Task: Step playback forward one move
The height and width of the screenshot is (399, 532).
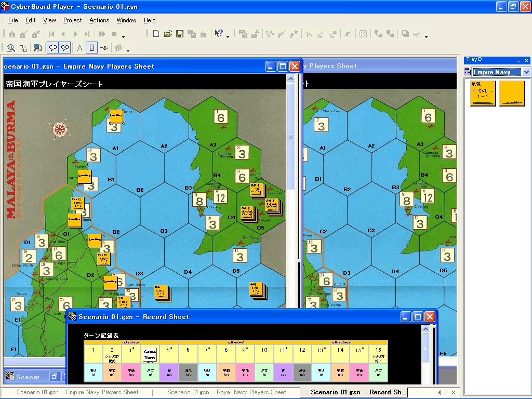Action: click(x=75, y=34)
